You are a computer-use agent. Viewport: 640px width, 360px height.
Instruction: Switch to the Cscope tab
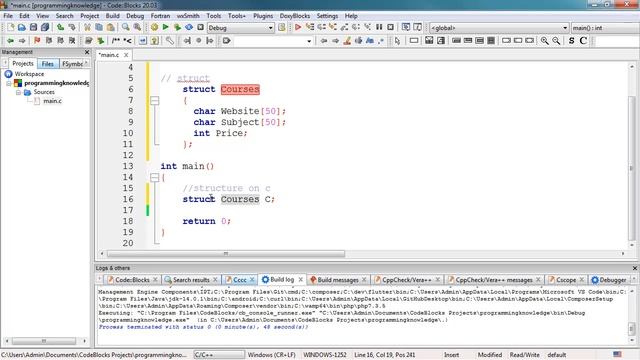[566, 280]
